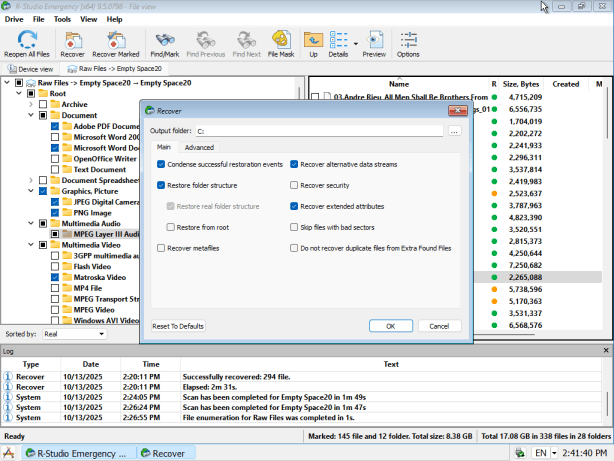This screenshot has width=614, height=461.
Task: Switch to the Advanced tab
Action: point(199,147)
